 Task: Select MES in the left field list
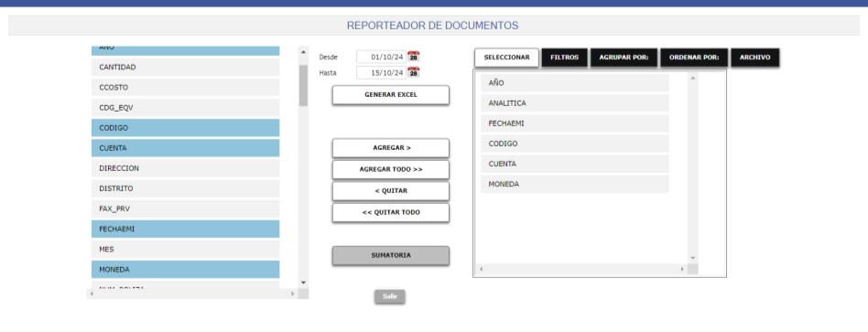(186, 250)
